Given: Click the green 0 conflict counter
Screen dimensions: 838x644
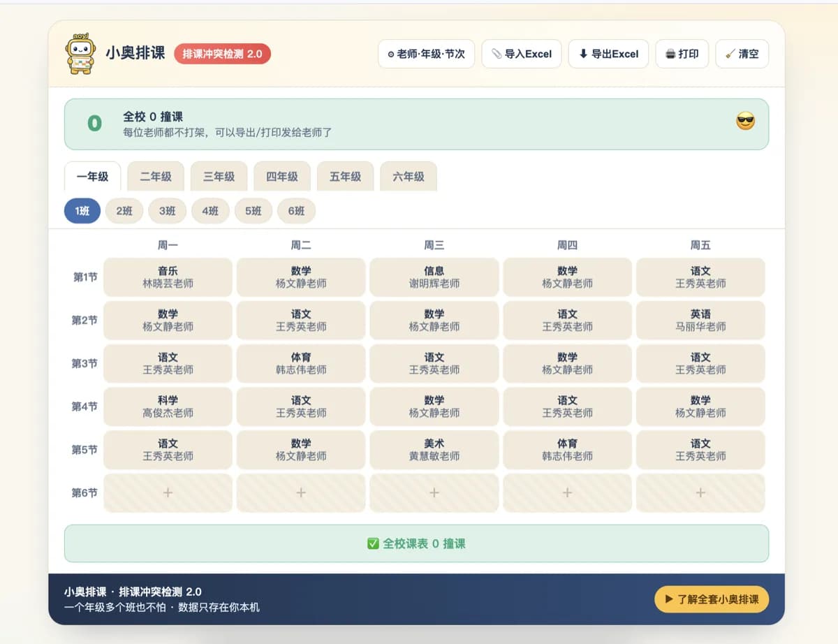Looking at the screenshot, I should point(94,124).
